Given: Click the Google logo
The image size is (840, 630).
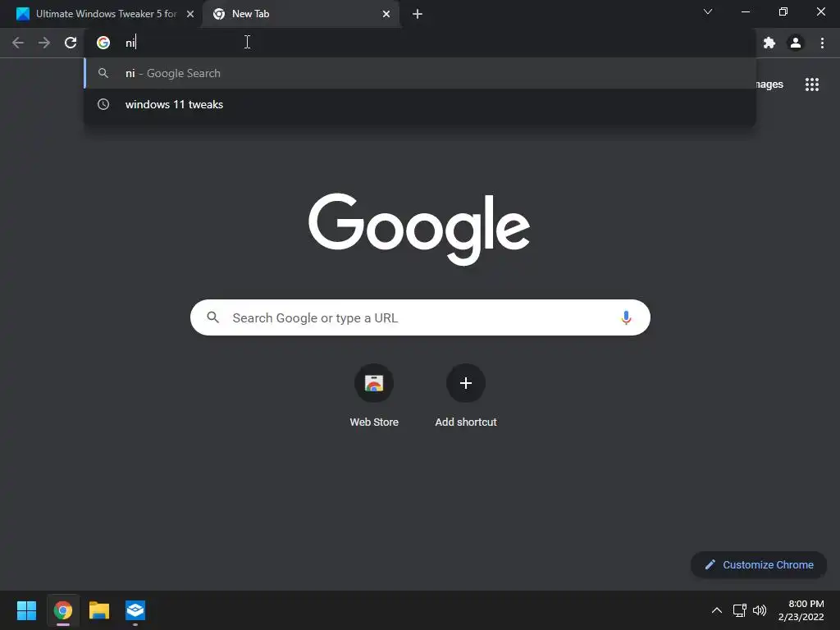Looking at the screenshot, I should click(419, 229).
